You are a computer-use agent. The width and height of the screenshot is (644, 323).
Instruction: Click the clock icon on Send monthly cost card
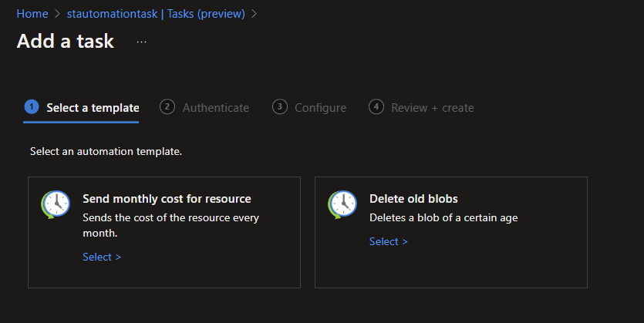[x=56, y=205]
